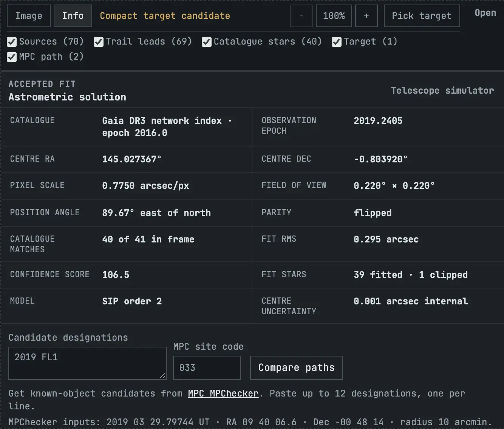Click the 100% zoom reset button
The image size is (504, 429).
334,16
